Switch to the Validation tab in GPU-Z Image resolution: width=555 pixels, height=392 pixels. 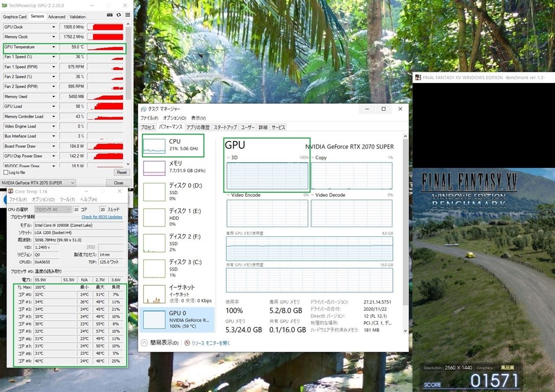click(x=78, y=17)
